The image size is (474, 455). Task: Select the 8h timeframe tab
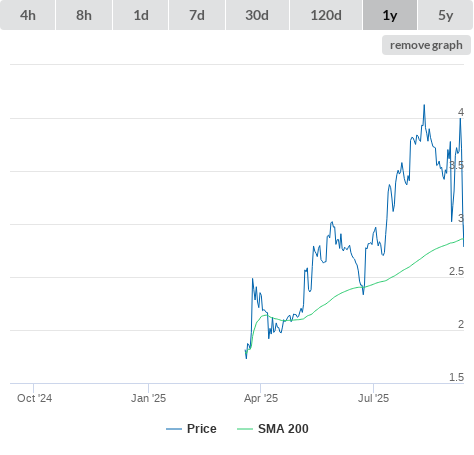point(84,15)
